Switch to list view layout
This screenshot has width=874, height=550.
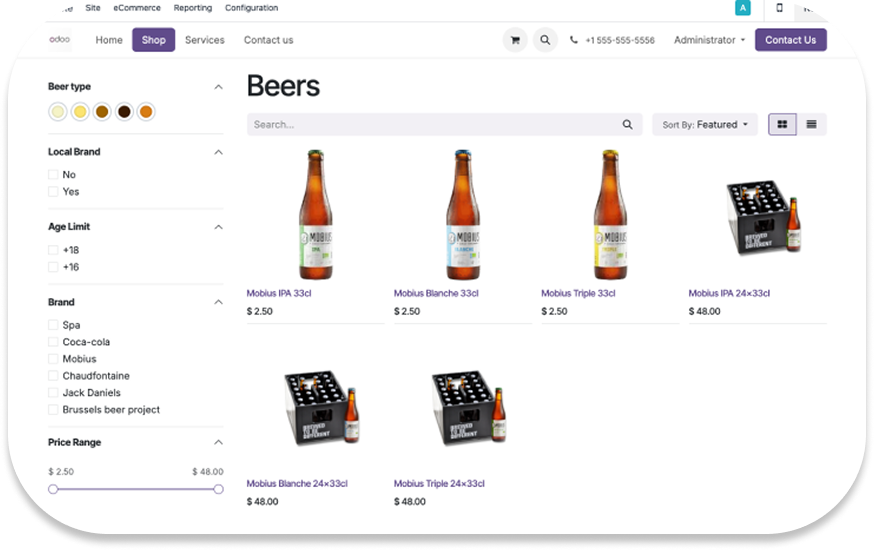point(811,124)
